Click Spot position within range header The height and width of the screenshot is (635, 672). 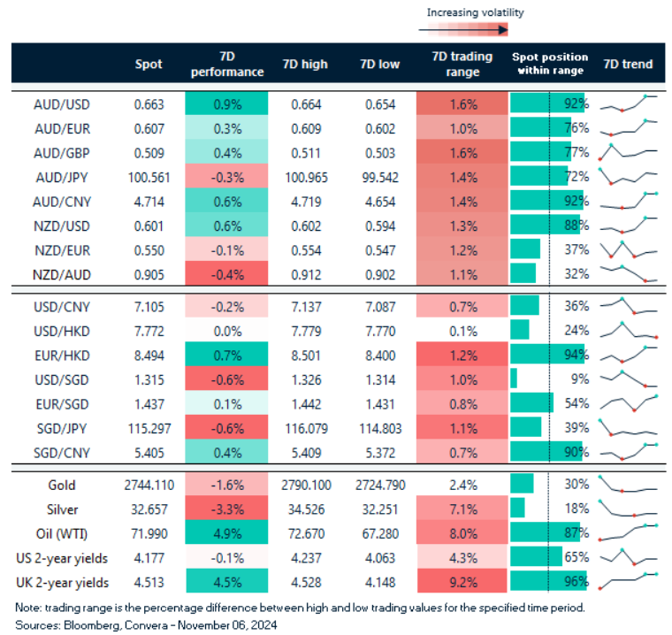click(x=550, y=64)
